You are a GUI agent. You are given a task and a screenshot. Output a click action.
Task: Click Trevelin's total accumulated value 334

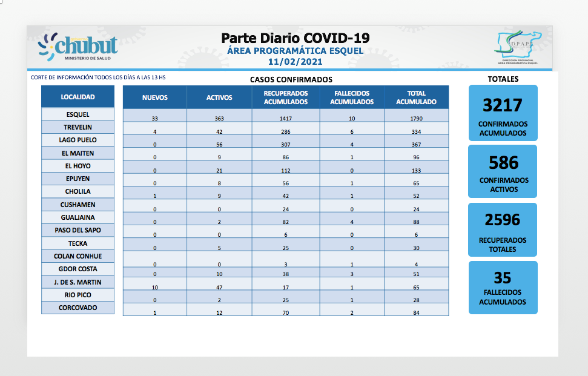tap(416, 132)
